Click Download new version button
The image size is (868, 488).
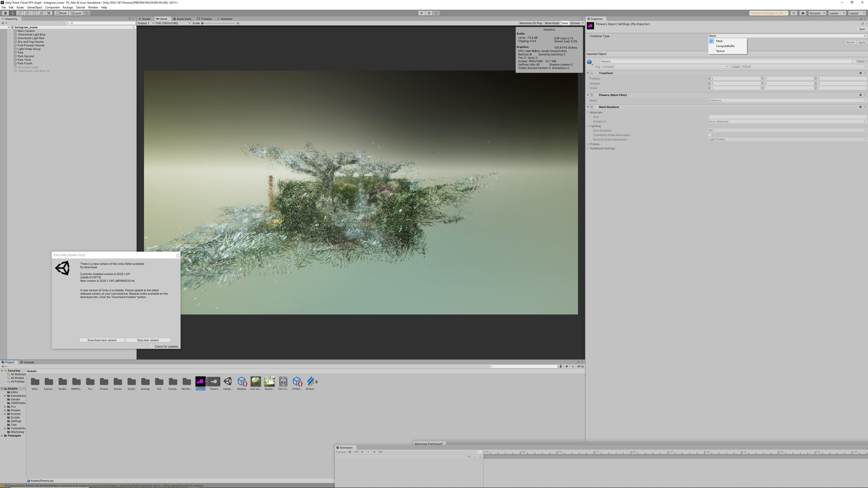point(102,340)
